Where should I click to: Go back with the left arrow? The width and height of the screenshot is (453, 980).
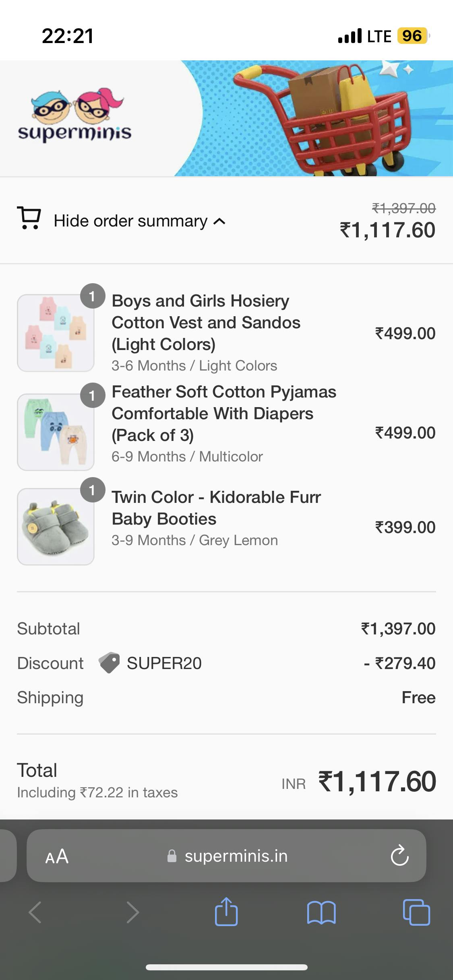(x=35, y=912)
